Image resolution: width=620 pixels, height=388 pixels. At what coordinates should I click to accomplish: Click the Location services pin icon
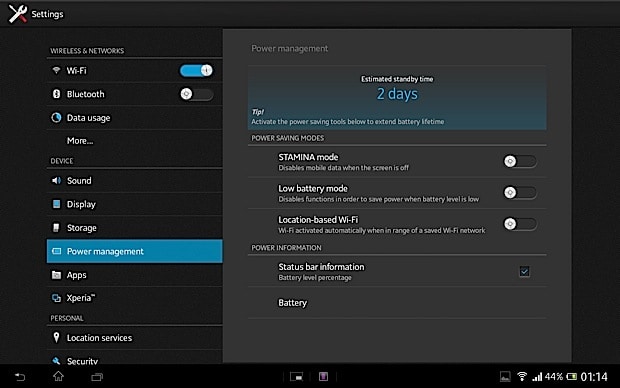[x=56, y=337]
